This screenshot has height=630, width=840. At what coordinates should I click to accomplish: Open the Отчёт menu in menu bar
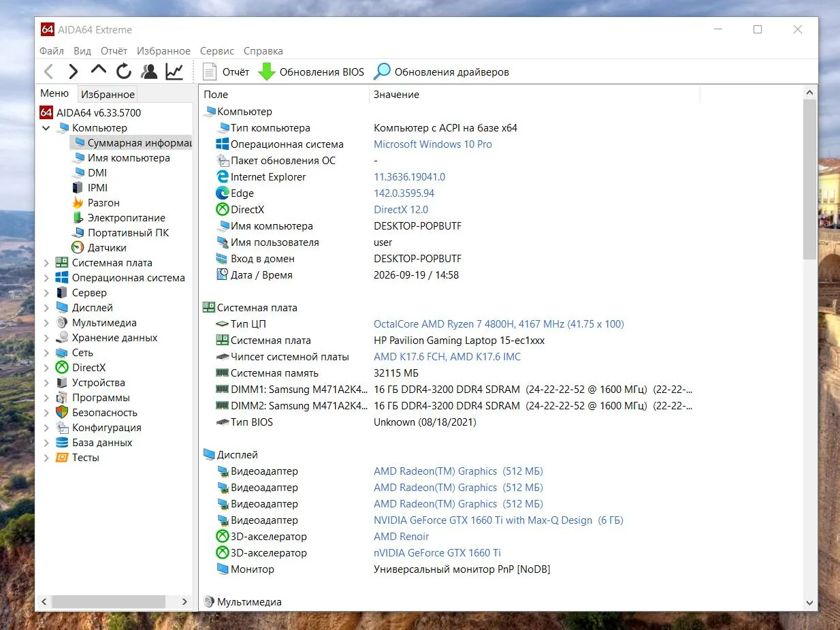coord(114,51)
